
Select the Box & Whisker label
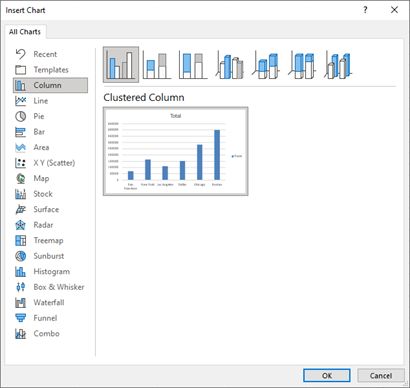pos(59,287)
